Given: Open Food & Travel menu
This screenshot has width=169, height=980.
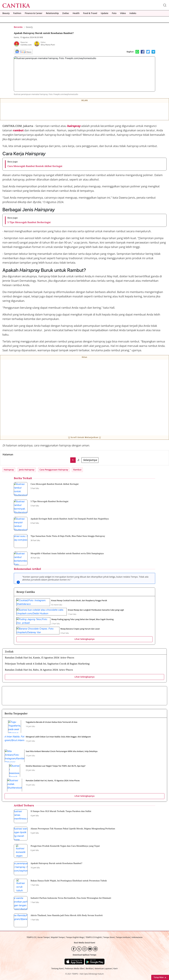Looking at the screenshot, I should pos(90,13).
